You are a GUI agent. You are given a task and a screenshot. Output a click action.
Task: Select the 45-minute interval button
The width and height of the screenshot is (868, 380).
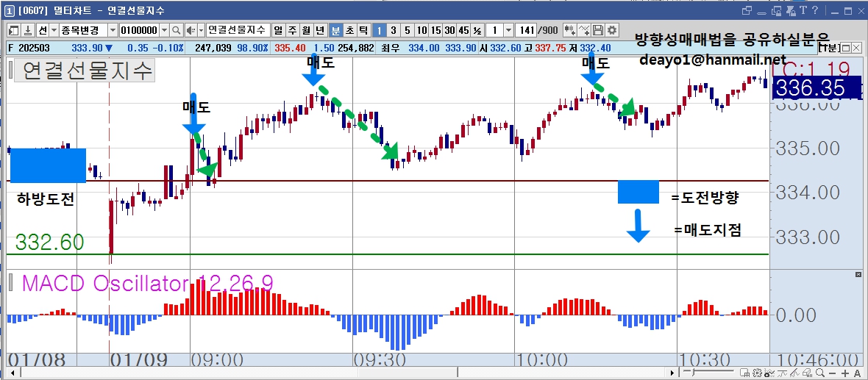[x=464, y=30]
